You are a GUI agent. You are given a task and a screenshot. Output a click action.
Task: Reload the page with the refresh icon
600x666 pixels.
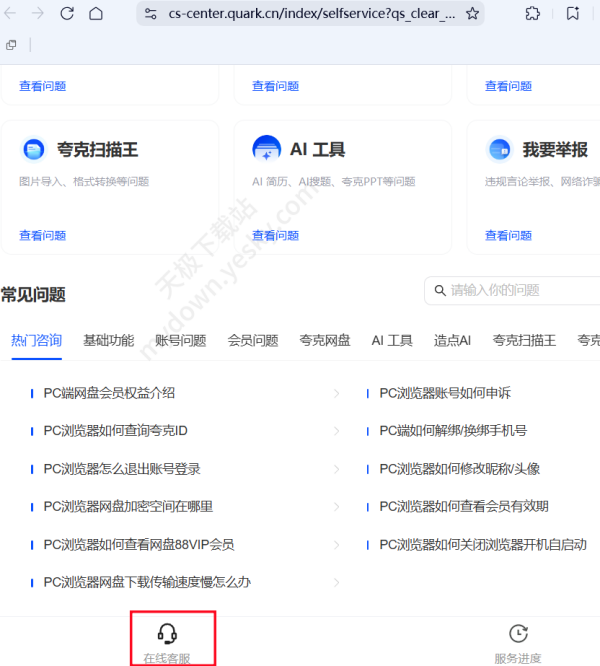click(x=67, y=14)
